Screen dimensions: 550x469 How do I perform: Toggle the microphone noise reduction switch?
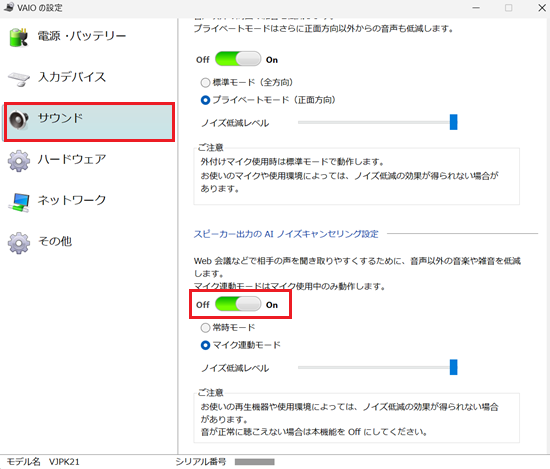click(238, 59)
